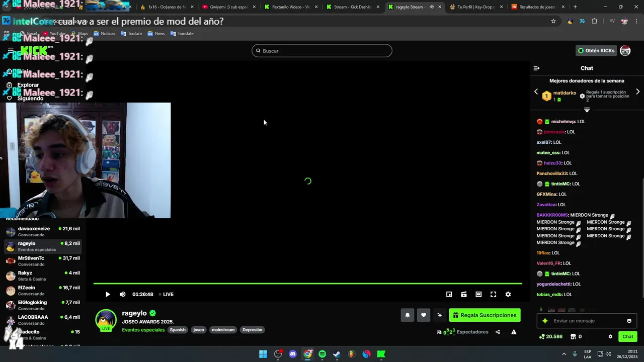Bookmark this page with star icon
Screen dimensions: 644x362
553,21
